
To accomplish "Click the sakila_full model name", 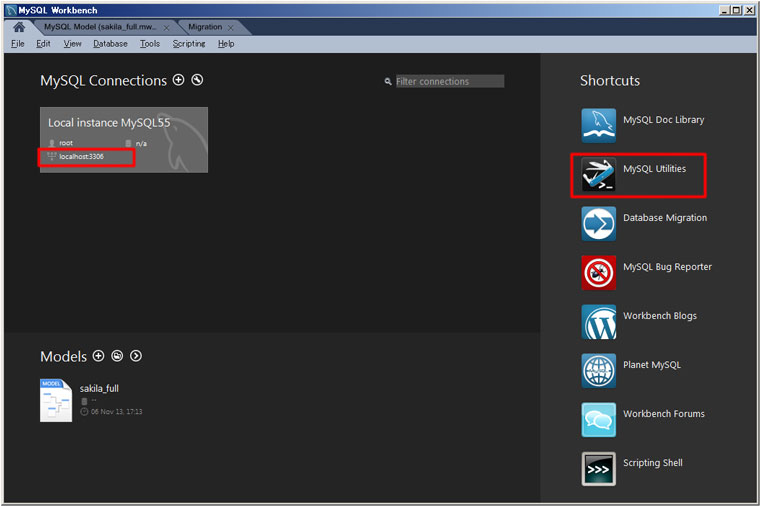I will pos(99,388).
